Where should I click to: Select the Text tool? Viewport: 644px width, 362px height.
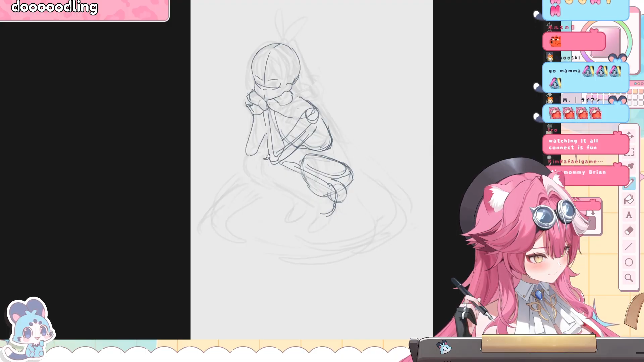click(629, 215)
